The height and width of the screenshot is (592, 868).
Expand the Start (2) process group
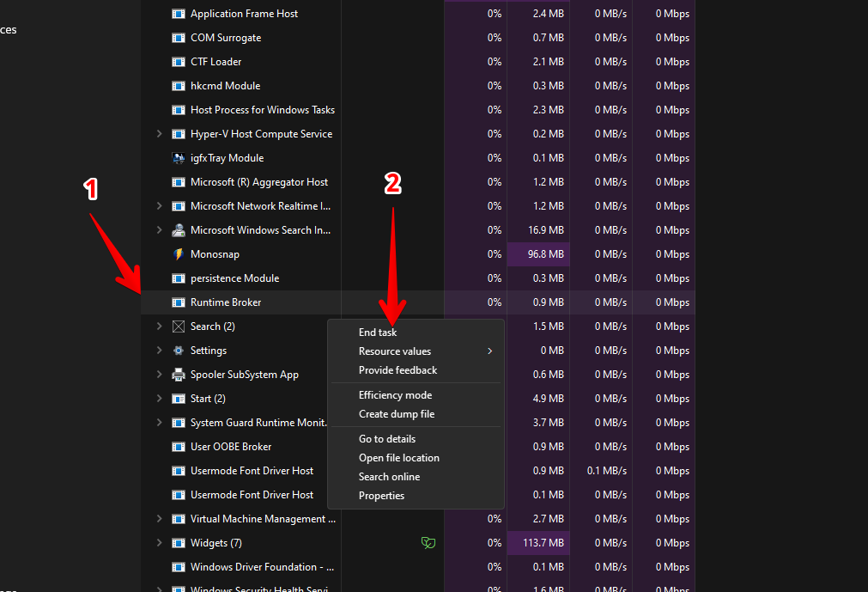(x=159, y=399)
